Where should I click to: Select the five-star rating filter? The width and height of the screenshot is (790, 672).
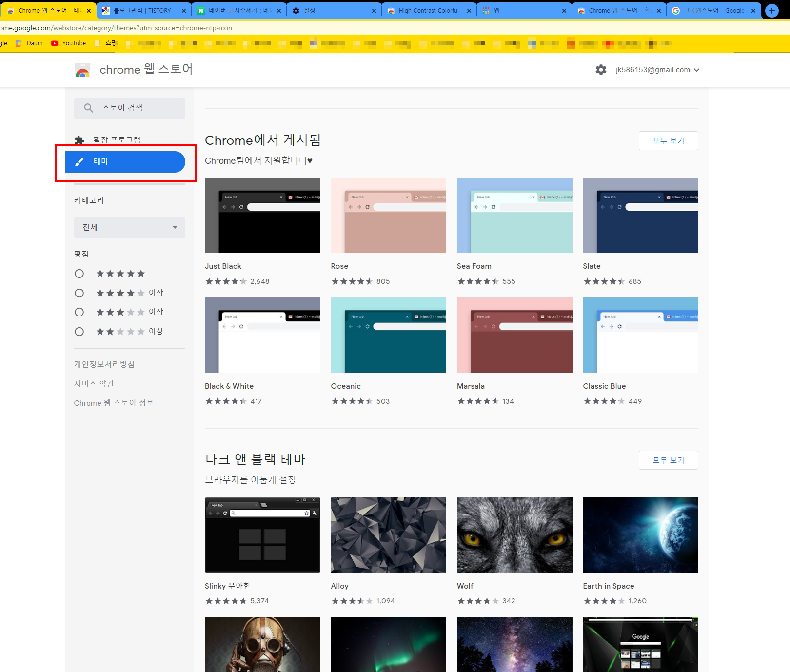pyautogui.click(x=79, y=274)
